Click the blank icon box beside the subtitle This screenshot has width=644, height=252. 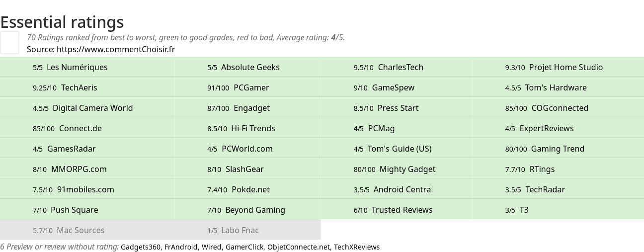point(9,42)
